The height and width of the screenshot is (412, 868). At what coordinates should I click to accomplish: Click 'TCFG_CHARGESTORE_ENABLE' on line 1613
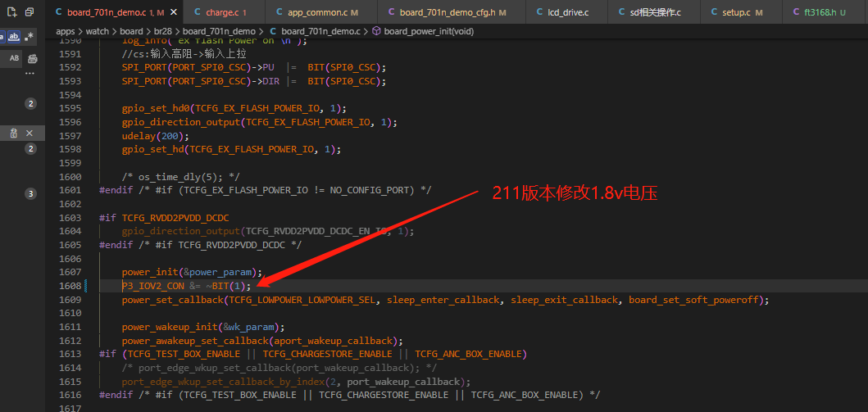[x=327, y=354]
